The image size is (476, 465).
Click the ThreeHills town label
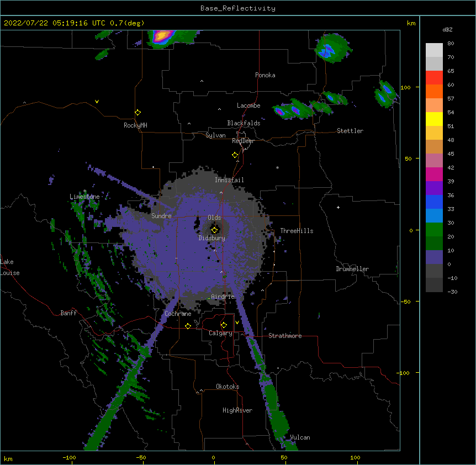coord(297,231)
